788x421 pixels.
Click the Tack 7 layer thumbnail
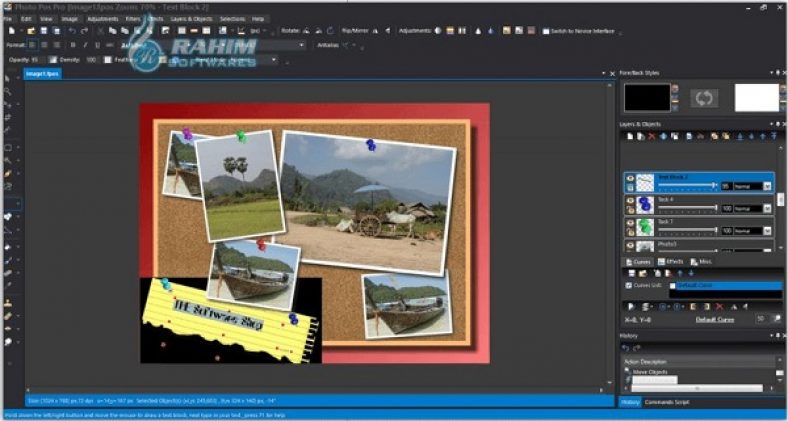click(x=645, y=227)
